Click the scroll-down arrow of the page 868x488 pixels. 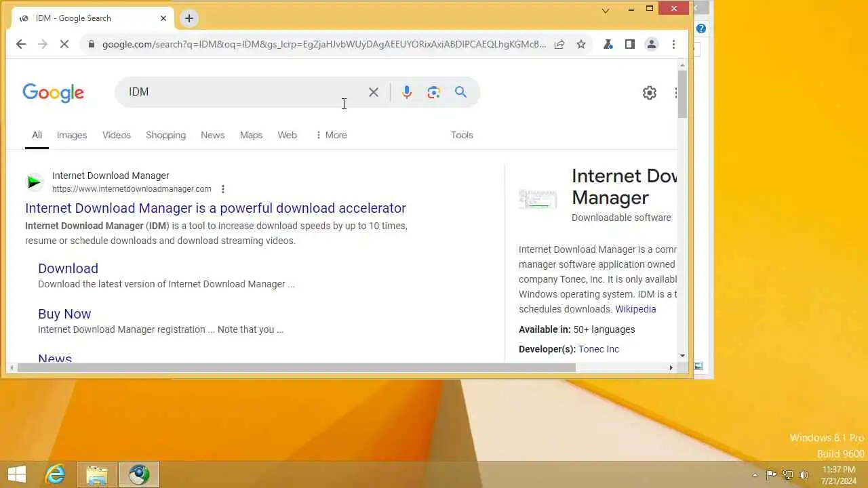[x=682, y=356]
